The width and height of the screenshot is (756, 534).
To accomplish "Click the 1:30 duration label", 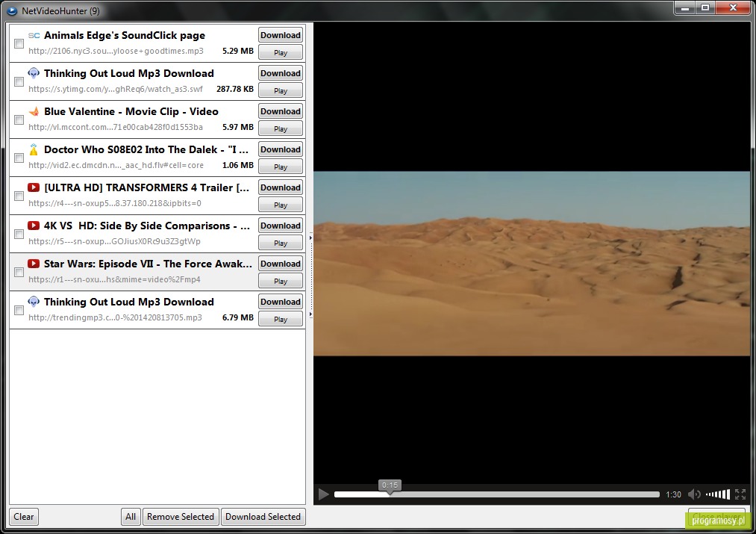I will 674,494.
